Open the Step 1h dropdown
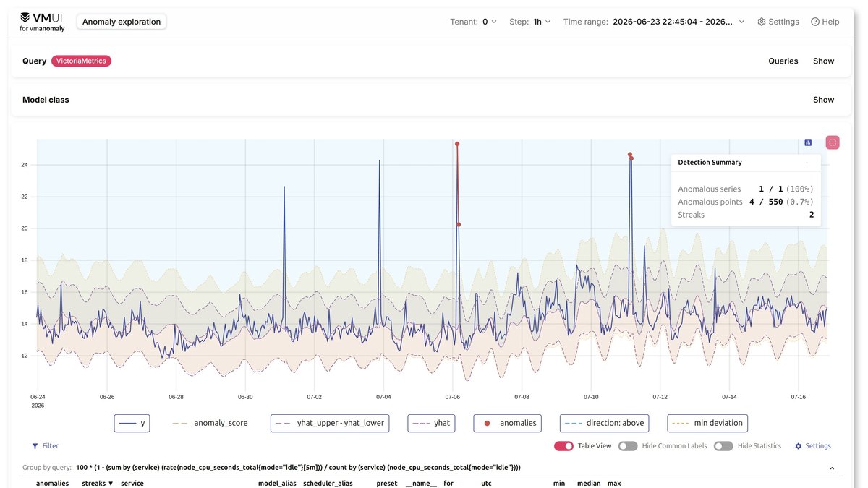The image size is (868, 488). click(x=530, y=22)
